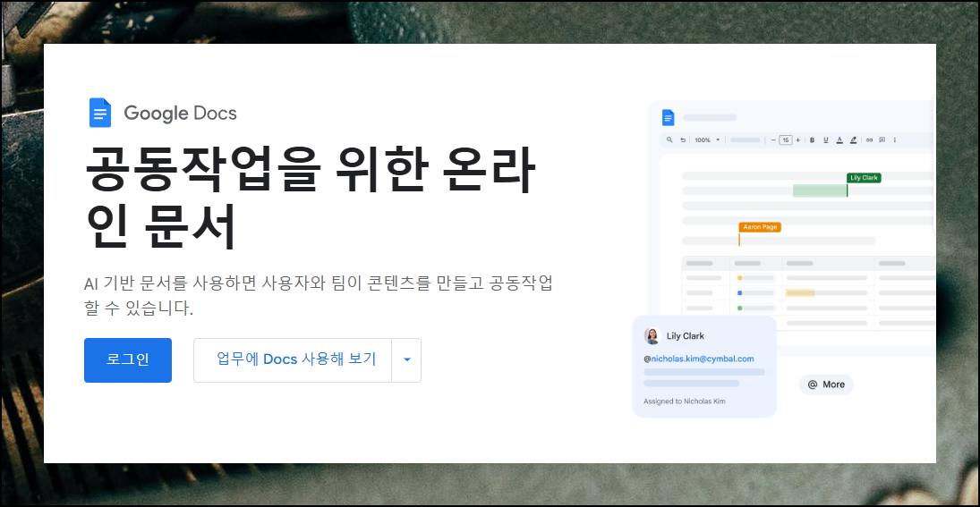980x507 pixels.
Task: Click the green highlighted text selection
Action: pyautogui.click(x=820, y=190)
